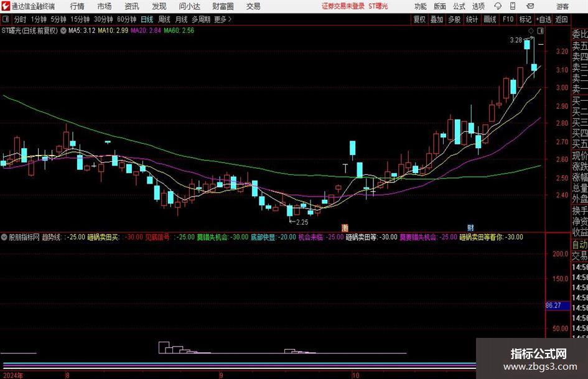Open the 发现 menu
The height and width of the screenshot is (379, 588).
159,6
